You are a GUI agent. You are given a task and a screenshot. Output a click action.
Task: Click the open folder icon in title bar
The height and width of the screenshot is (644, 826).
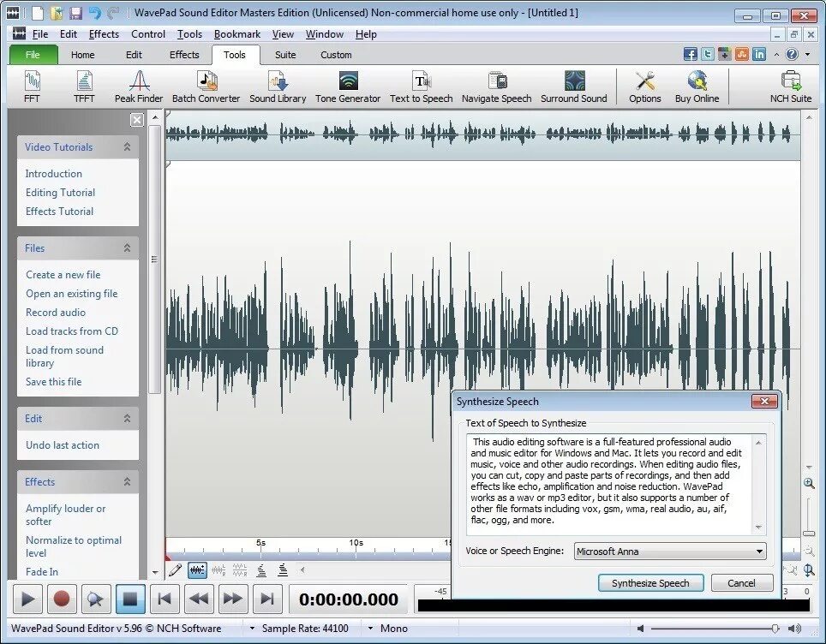coord(57,13)
